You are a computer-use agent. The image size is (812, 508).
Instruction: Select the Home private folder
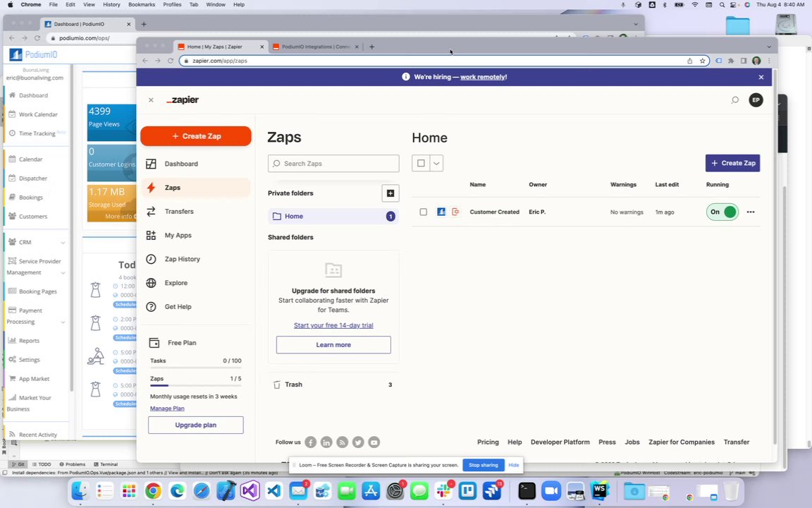(x=333, y=216)
